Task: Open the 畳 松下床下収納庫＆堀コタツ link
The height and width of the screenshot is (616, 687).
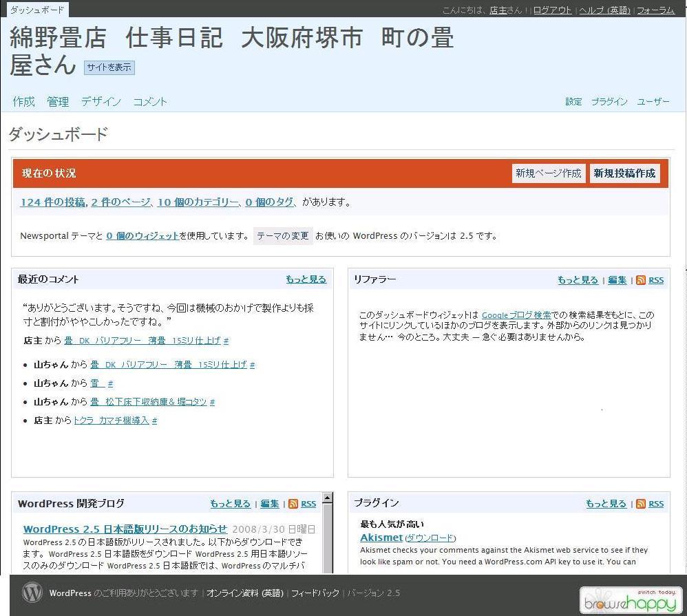Action: tap(149, 402)
